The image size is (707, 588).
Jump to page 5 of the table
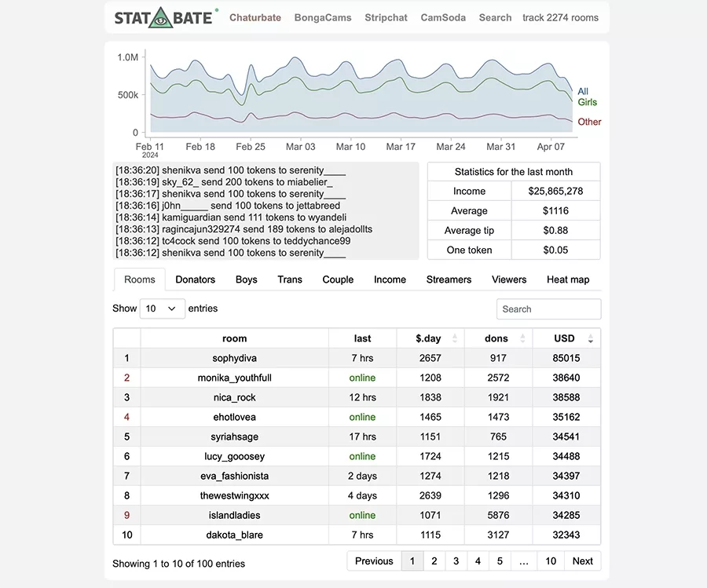pos(499,561)
